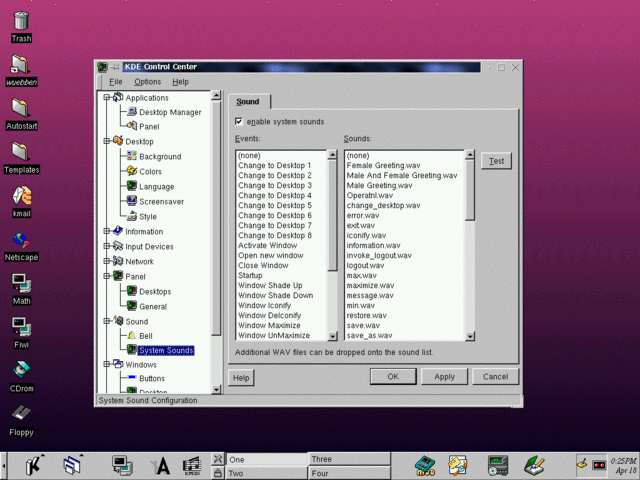This screenshot has width=640, height=480.
Task: Click the green notepad pen icon in the panel
Action: (x=534, y=466)
